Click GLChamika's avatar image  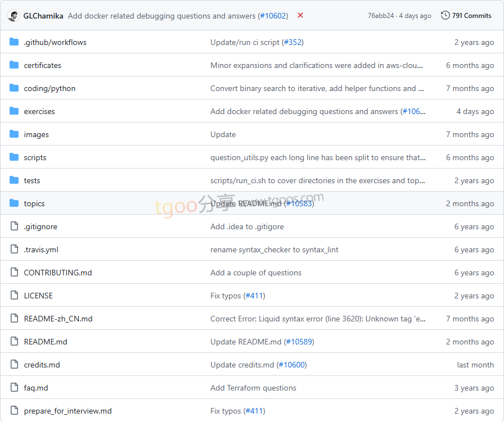click(13, 16)
